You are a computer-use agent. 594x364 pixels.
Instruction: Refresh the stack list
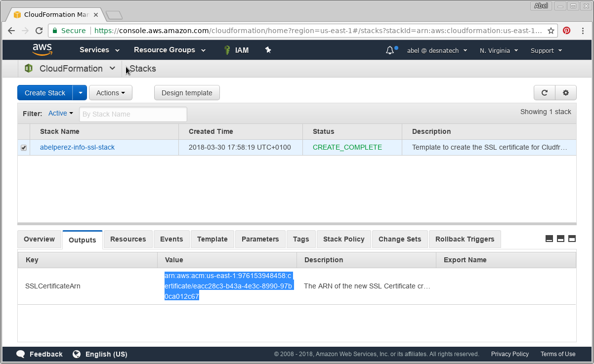[545, 93]
